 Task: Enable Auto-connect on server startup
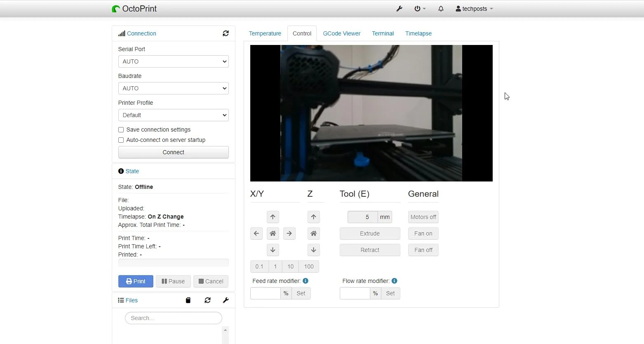click(121, 140)
